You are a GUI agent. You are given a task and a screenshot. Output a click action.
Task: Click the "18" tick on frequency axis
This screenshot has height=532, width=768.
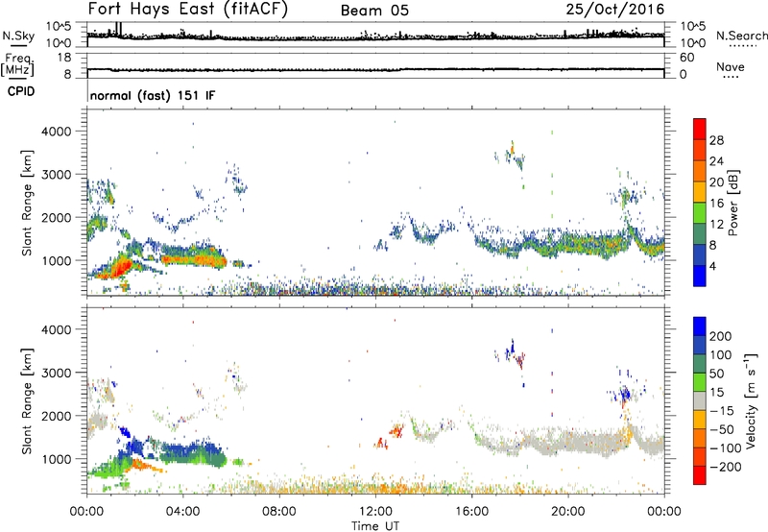pos(63,58)
